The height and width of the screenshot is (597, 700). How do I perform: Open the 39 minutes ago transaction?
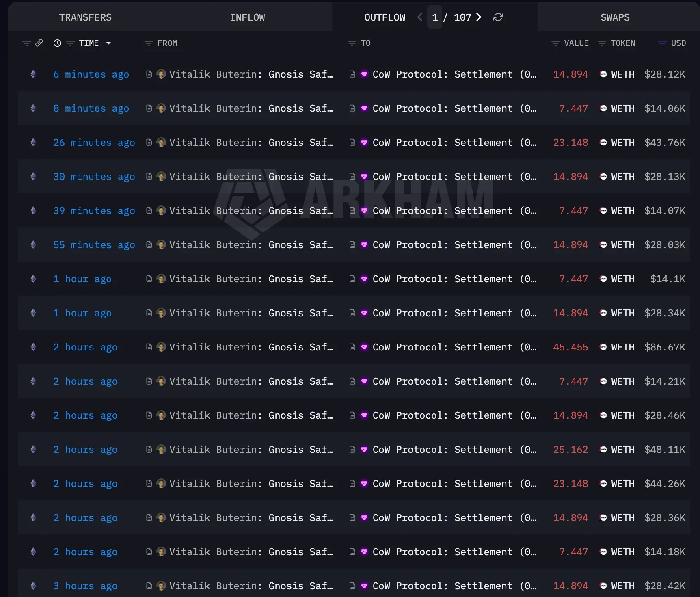(94, 211)
